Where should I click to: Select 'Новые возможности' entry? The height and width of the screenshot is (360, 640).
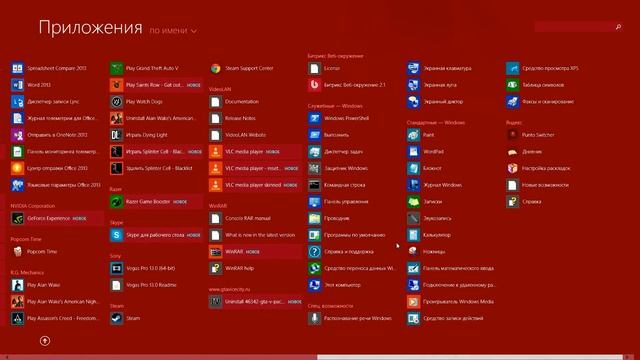(x=538, y=185)
